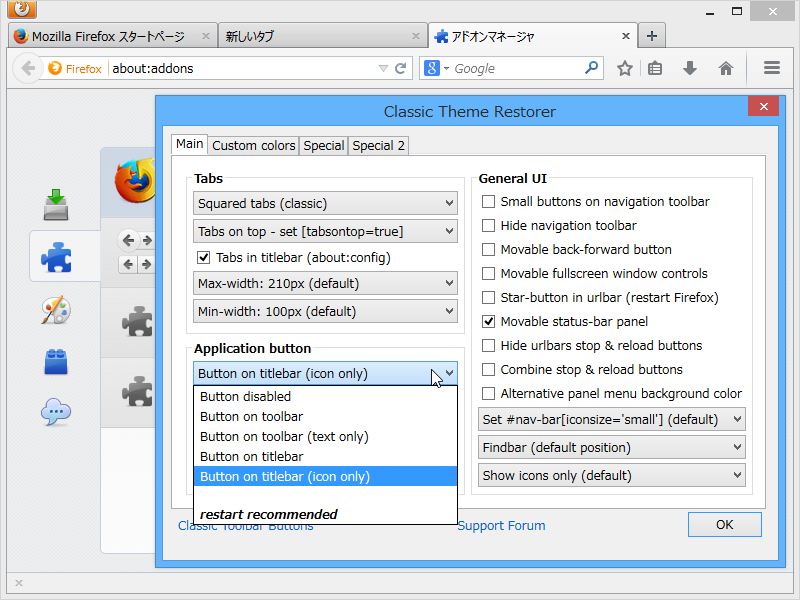Select the Services speech bubble category

pyautogui.click(x=56, y=411)
